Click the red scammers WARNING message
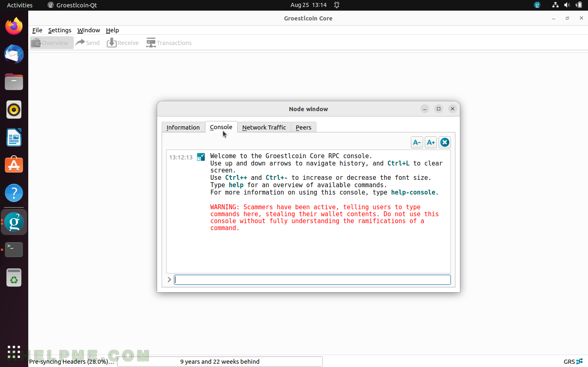The width and height of the screenshot is (588, 367). pyautogui.click(x=324, y=217)
